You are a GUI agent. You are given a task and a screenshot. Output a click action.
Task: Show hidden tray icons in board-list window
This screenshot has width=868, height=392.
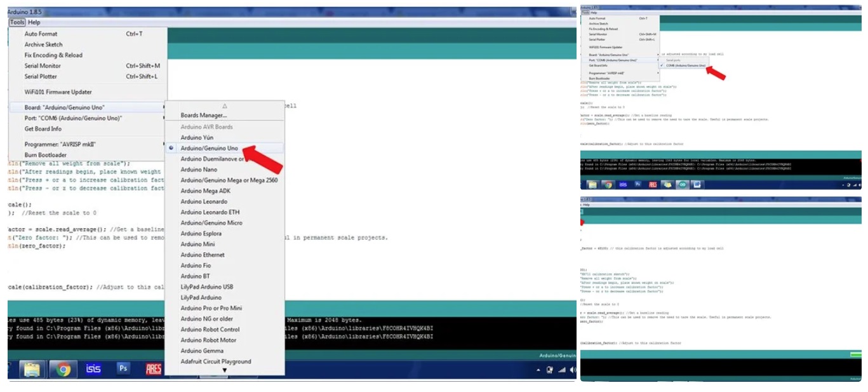tap(538, 370)
